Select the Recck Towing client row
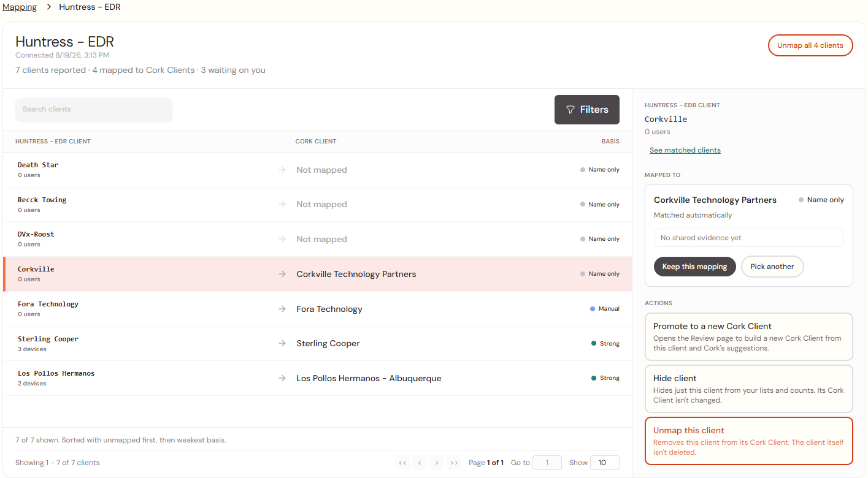This screenshot has width=868, height=478. click(x=317, y=205)
